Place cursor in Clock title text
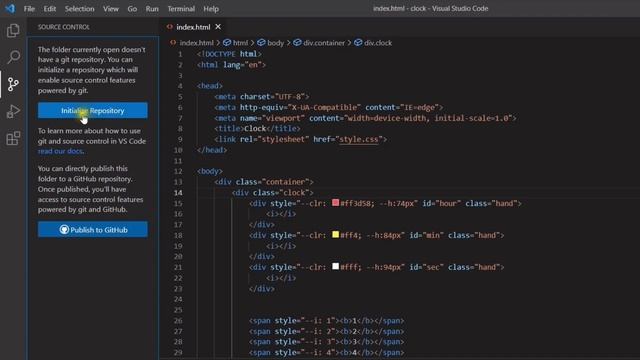640x360 pixels. (255, 128)
